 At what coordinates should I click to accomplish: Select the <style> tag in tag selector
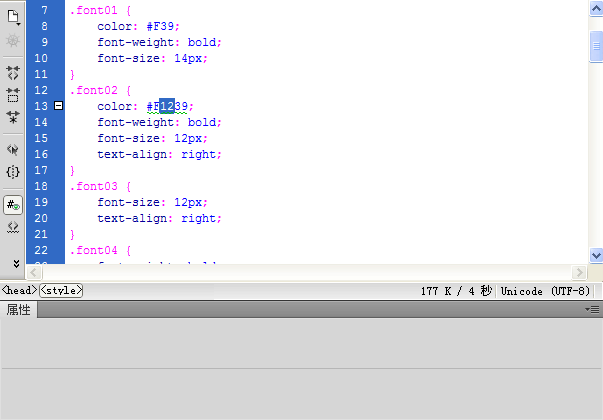click(x=61, y=290)
